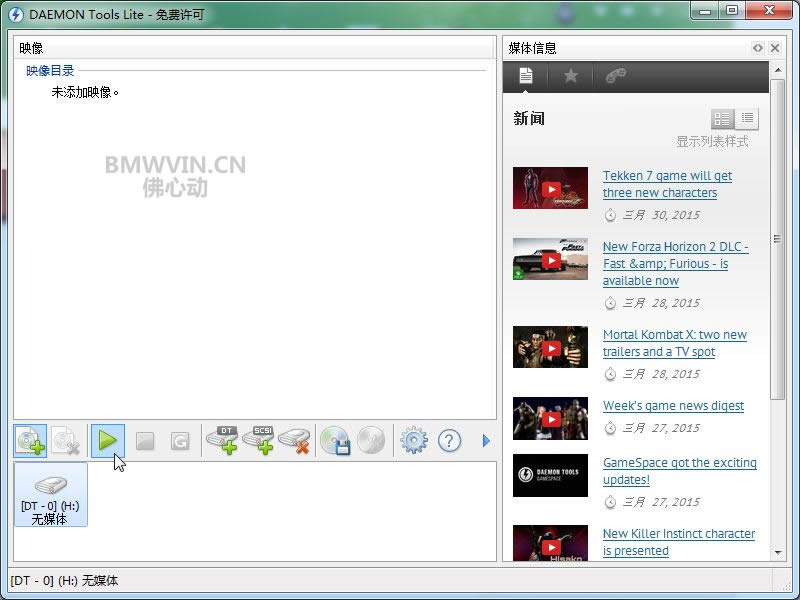This screenshot has height=600, width=800.
Task: Play the Mortal Kombat X video thumbnail
Action: coord(551,347)
